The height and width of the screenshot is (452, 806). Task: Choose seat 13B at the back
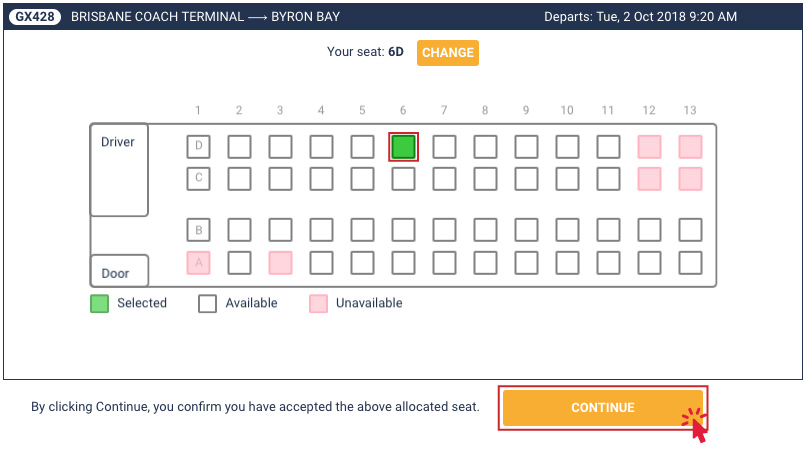(x=690, y=230)
